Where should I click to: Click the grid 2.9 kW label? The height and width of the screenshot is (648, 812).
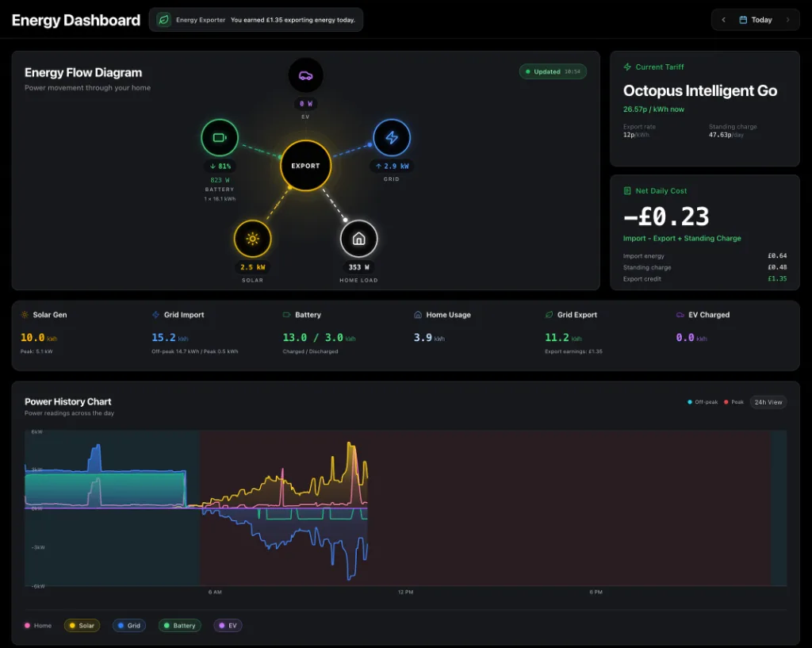(x=392, y=167)
